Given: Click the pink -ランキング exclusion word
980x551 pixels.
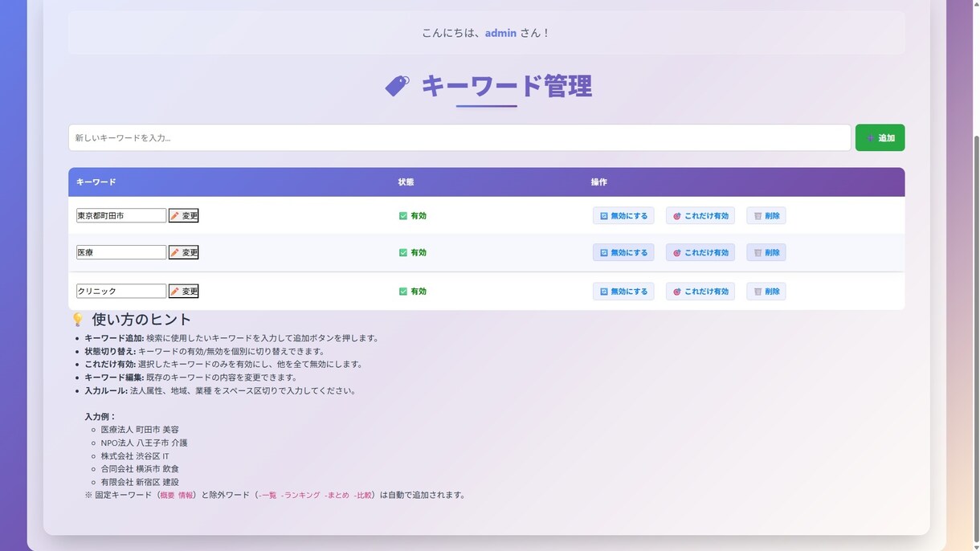Looking at the screenshot, I should pos(300,496).
